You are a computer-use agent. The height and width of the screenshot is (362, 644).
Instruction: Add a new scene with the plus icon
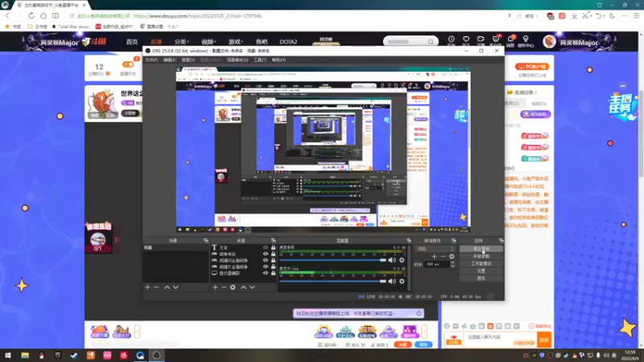pos(147,287)
